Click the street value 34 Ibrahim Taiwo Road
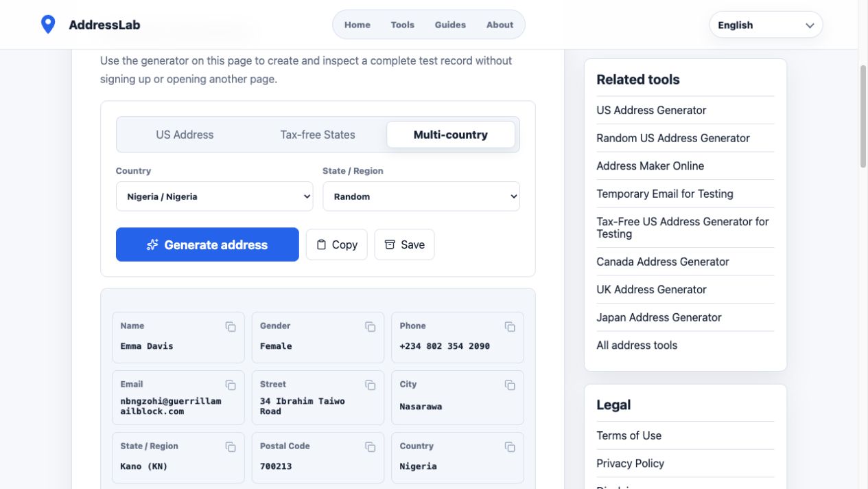868x489 pixels. point(303,406)
